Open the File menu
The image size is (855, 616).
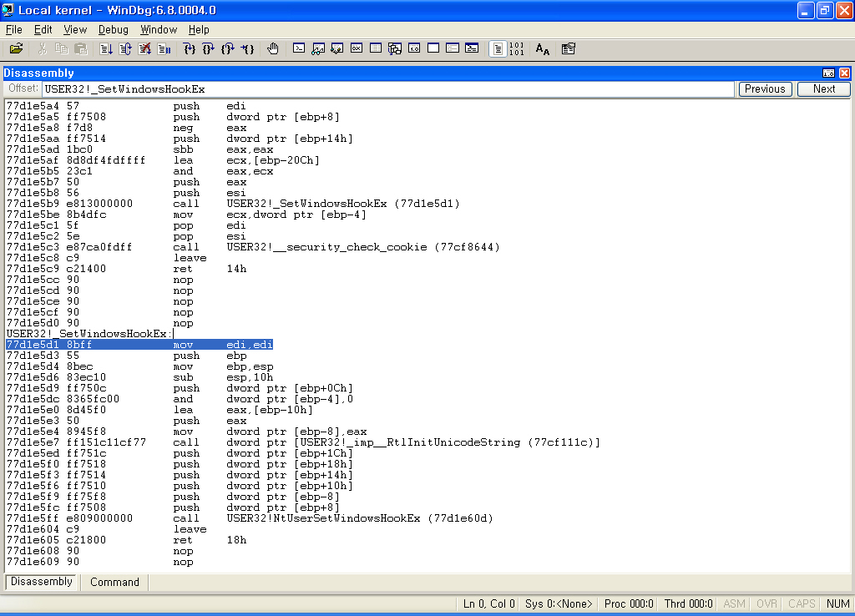[x=13, y=29]
